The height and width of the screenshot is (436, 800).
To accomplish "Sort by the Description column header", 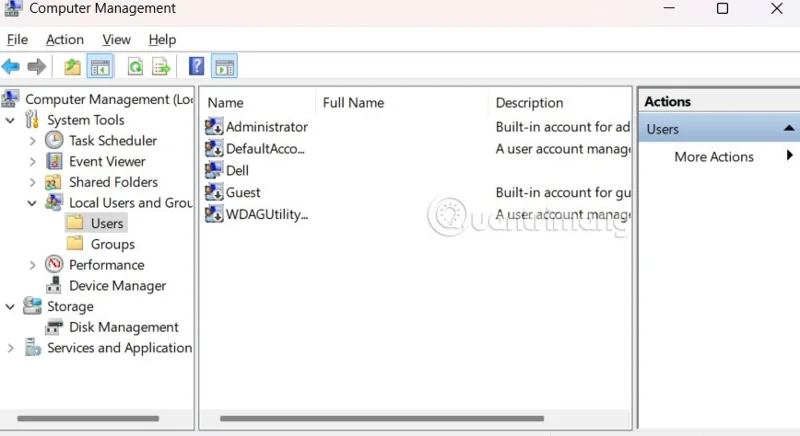I will point(530,102).
